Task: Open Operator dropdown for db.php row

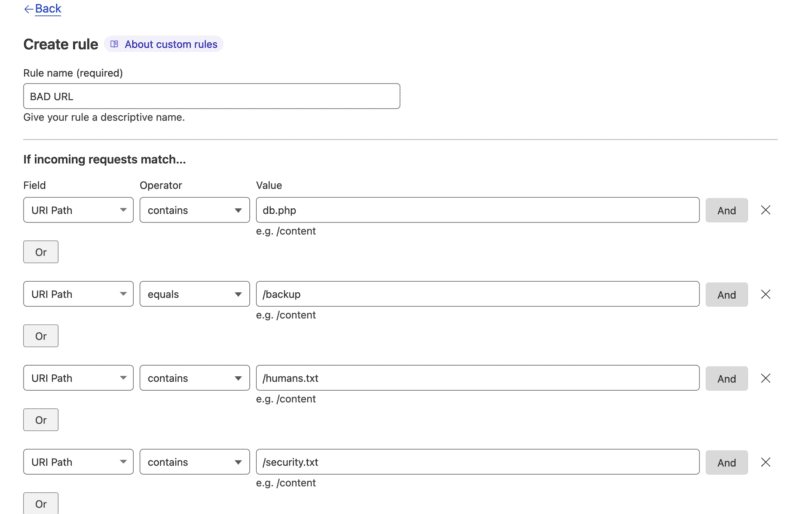Action: [x=194, y=210]
